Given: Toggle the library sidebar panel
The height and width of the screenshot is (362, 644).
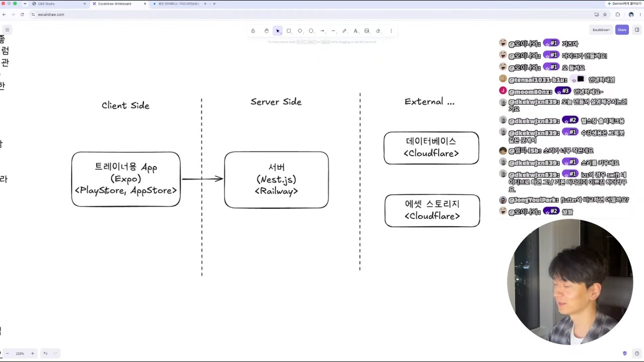Looking at the screenshot, I should [636, 30].
